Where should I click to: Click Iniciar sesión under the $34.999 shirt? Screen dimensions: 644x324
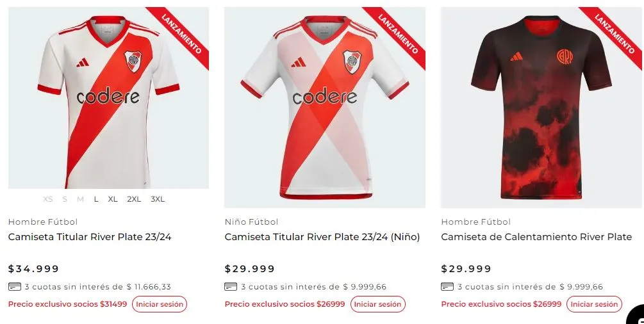160,304
